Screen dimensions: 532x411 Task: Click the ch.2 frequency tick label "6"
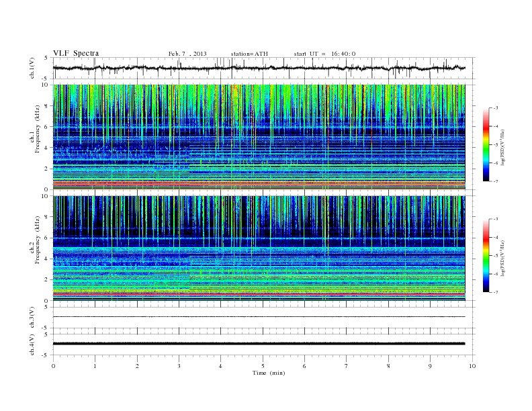coord(46,238)
